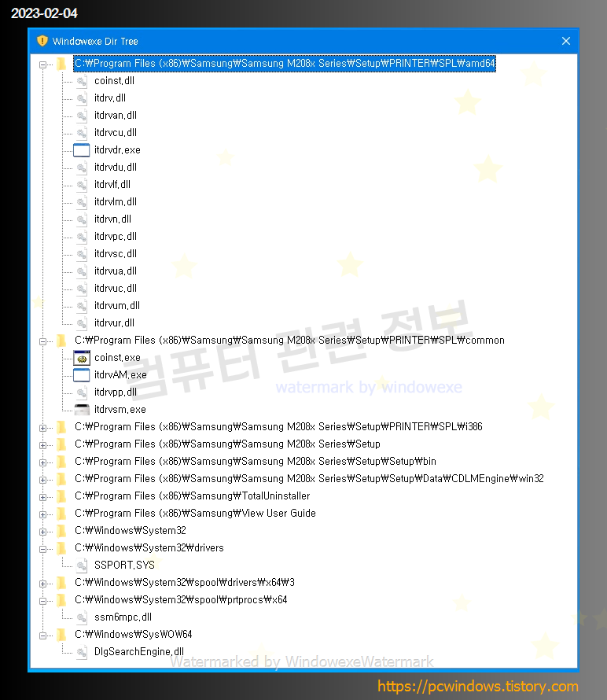607x700 pixels.
Task: Click the itdrvlf.dll file icon
Action: pos(81,185)
